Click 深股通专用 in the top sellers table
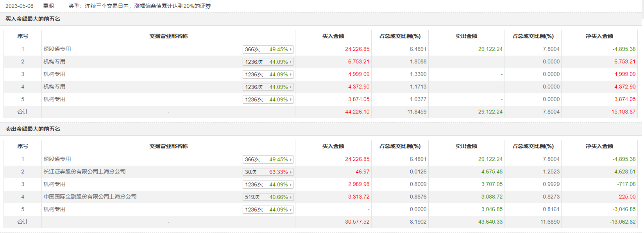 [x=57, y=159]
